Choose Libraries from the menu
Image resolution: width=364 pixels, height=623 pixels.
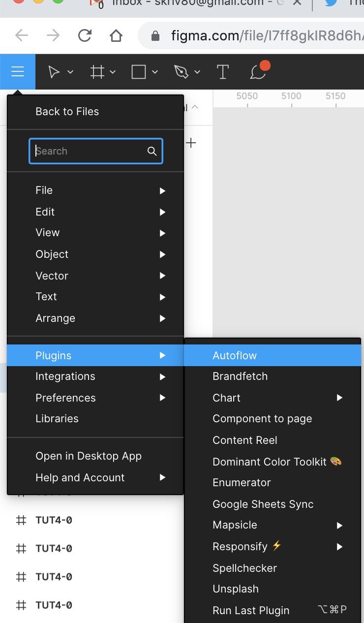95,419
